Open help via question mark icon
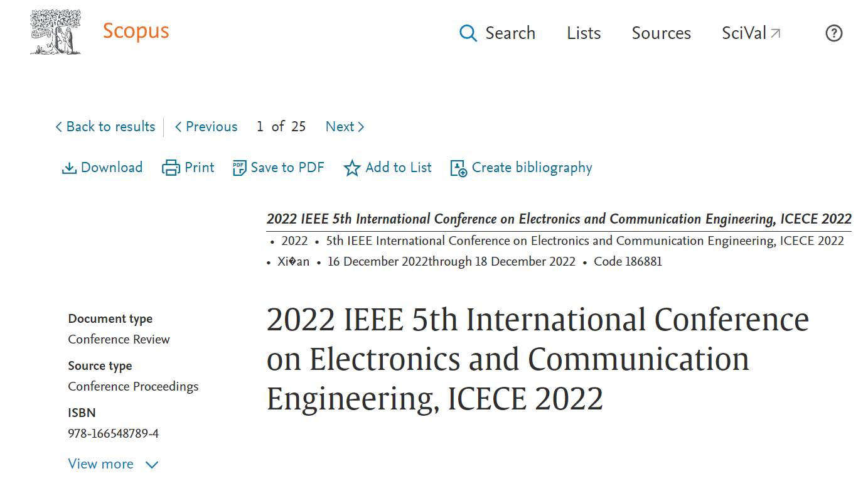 (833, 33)
